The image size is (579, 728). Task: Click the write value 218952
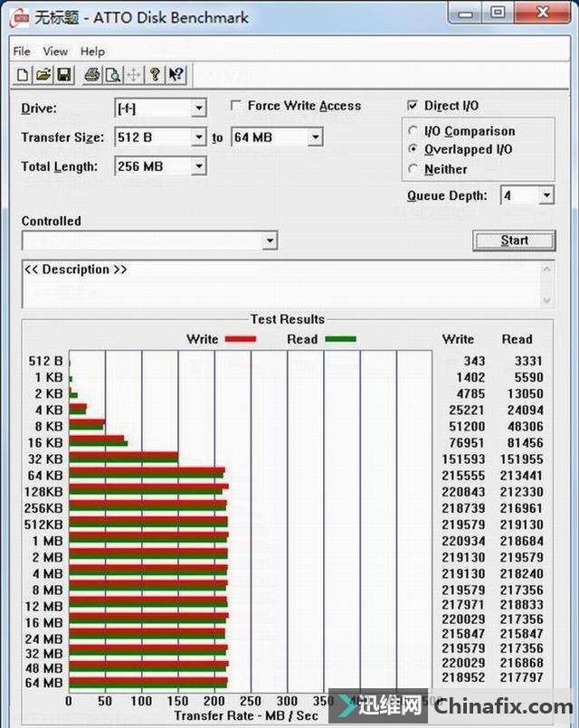tap(463, 677)
